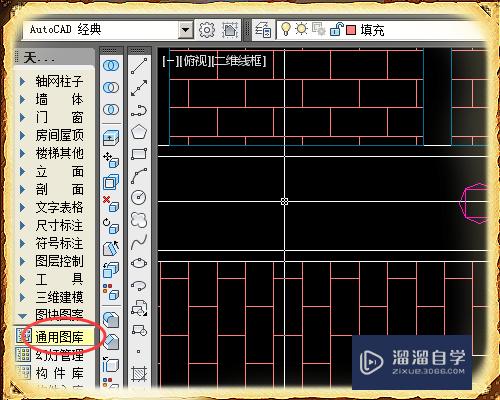Select the Copy Edges tool
The image size is (500, 400).
click(111, 364)
